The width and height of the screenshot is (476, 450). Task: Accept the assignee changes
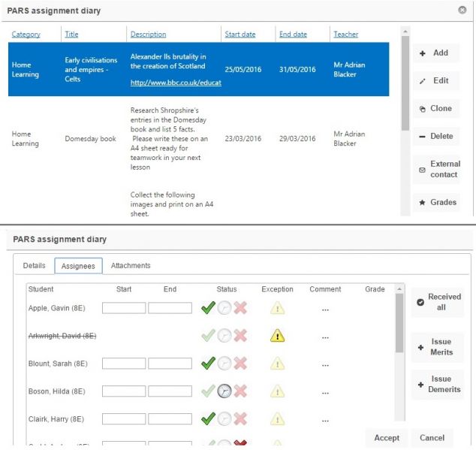coord(387,438)
